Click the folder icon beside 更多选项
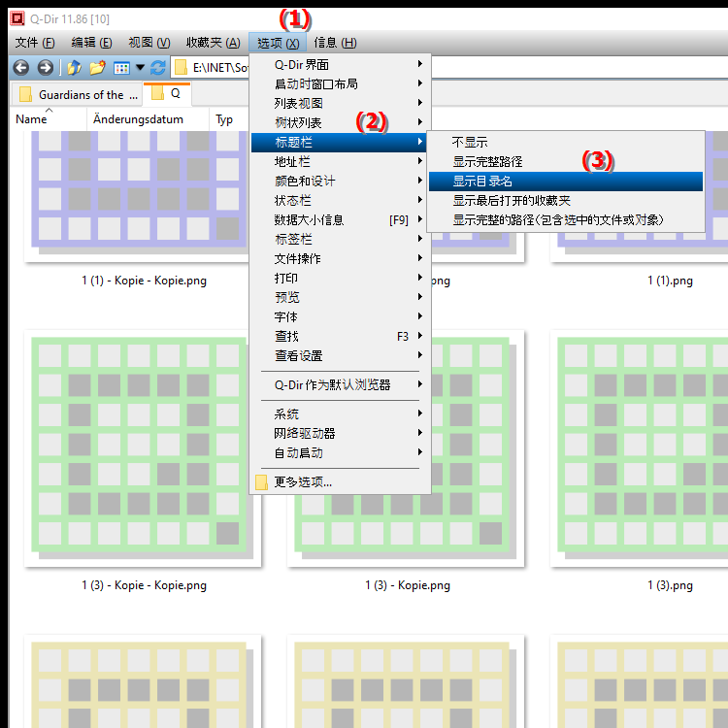 [x=261, y=481]
